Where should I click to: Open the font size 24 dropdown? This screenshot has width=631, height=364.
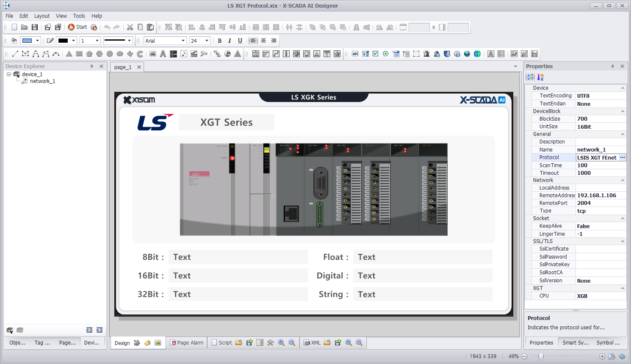pyautogui.click(x=207, y=41)
